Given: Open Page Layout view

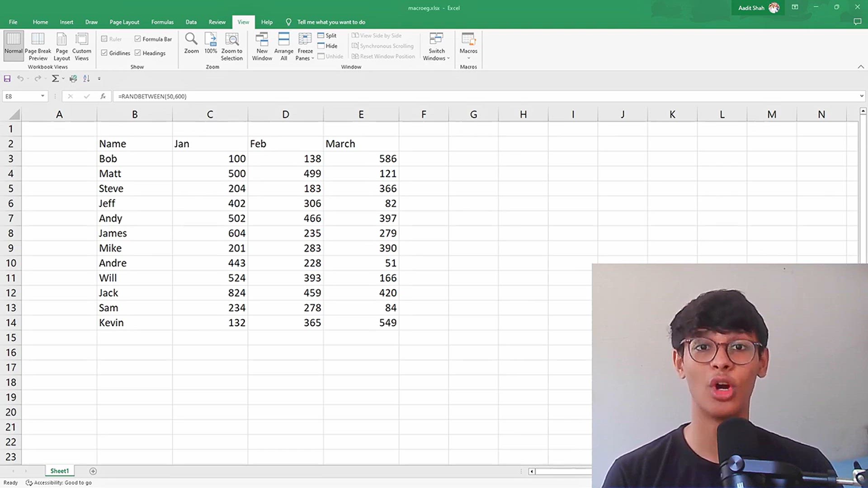Looking at the screenshot, I should 62,46.
